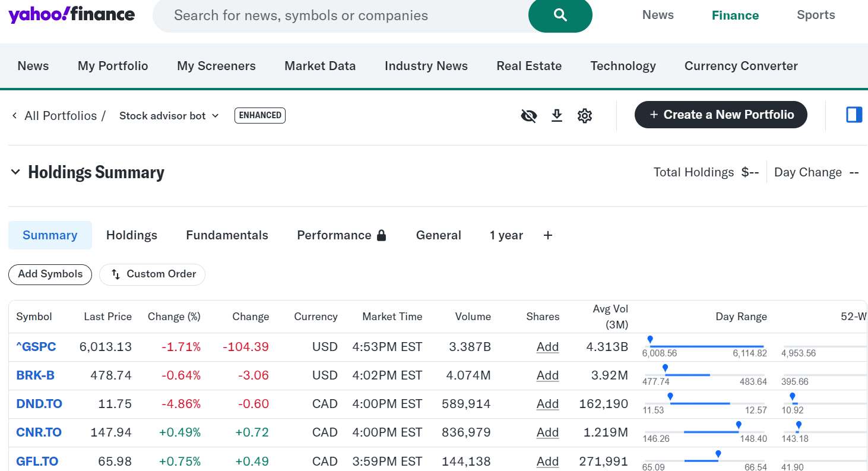Click the sort arrows in Custom Order
Image resolution: width=868 pixels, height=471 pixels.
coord(115,274)
